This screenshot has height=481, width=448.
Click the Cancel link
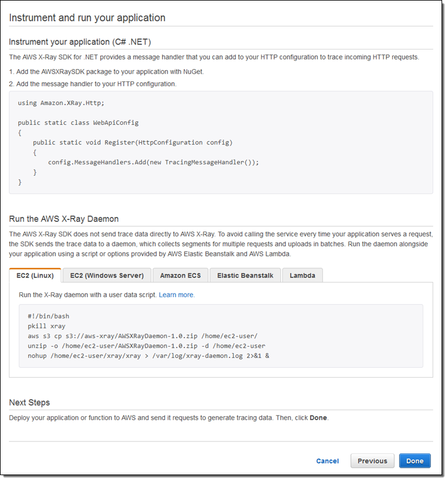[327, 461]
